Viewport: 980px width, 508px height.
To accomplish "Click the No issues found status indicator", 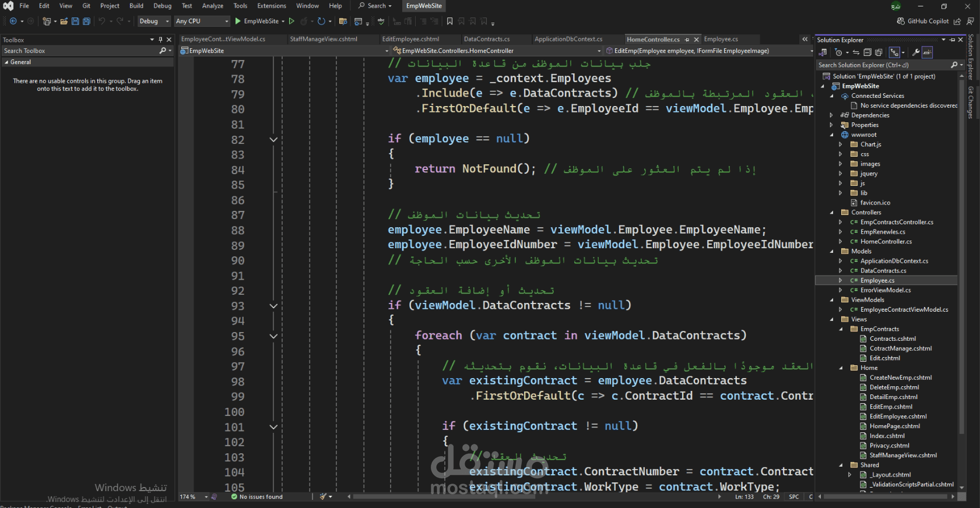I will click(x=257, y=497).
